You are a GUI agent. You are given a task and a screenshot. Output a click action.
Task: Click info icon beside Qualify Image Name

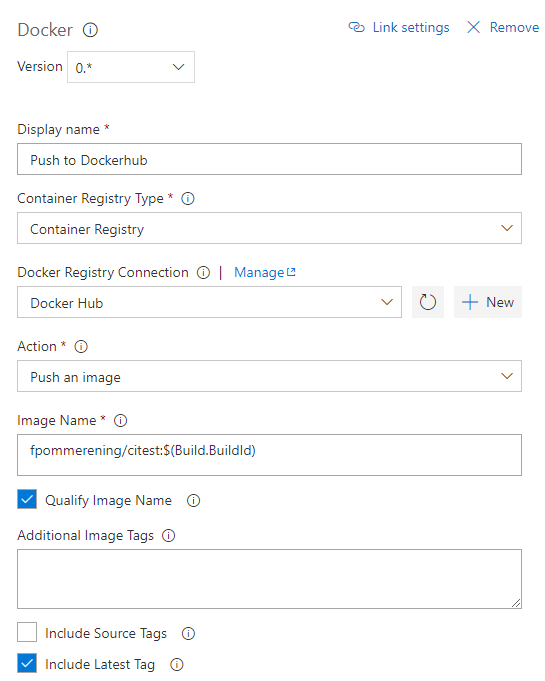point(193,500)
